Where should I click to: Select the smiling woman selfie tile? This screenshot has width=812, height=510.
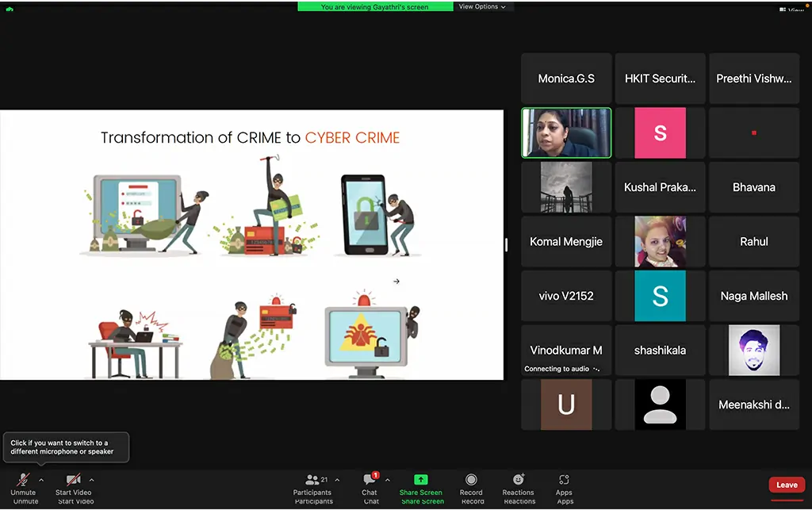[660, 242]
